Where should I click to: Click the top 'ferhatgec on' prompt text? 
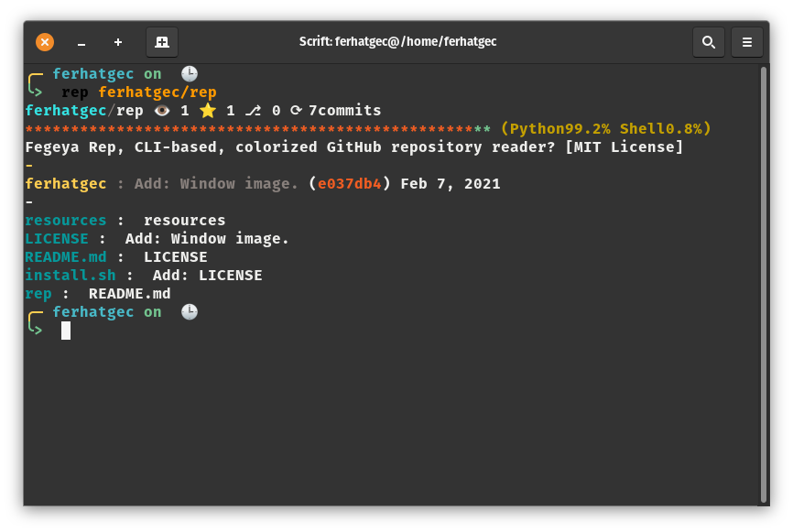click(x=107, y=74)
